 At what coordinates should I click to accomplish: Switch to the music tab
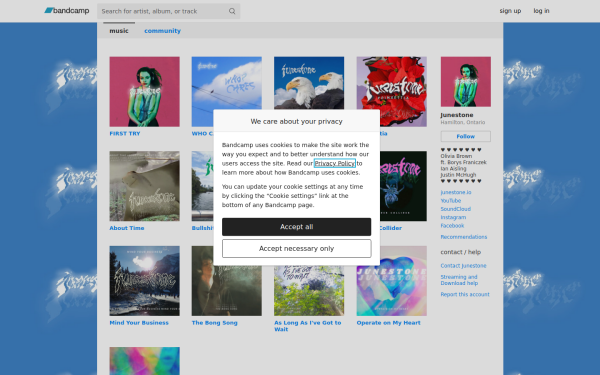(119, 31)
